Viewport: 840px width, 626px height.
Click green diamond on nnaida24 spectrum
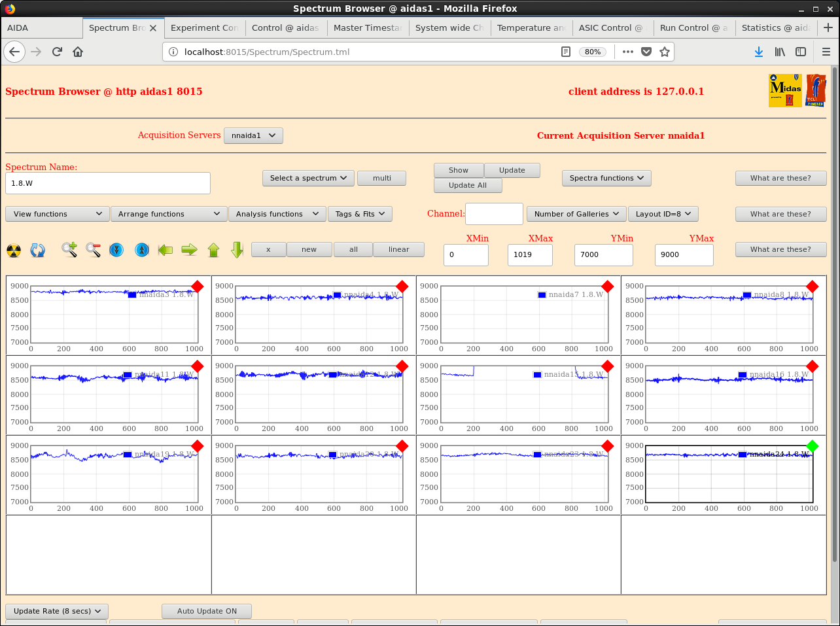pyautogui.click(x=813, y=446)
